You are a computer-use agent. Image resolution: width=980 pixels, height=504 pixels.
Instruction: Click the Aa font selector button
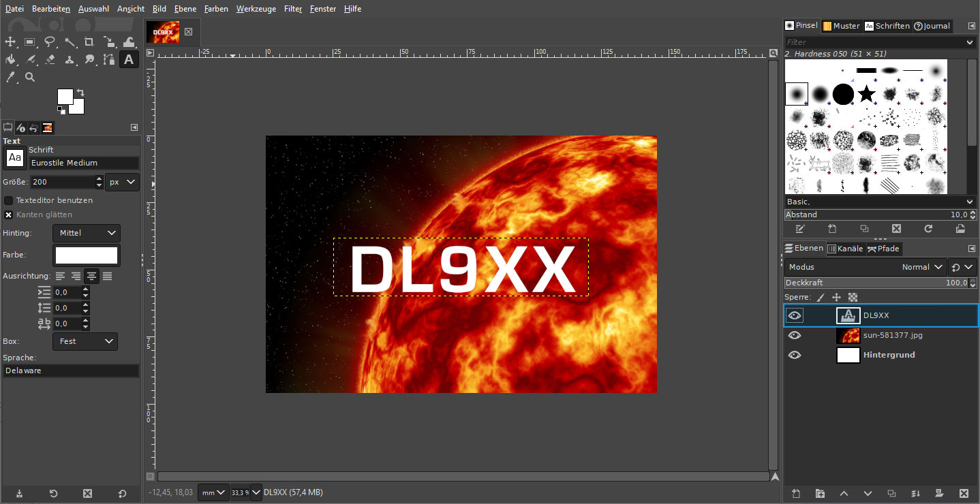[x=14, y=158]
